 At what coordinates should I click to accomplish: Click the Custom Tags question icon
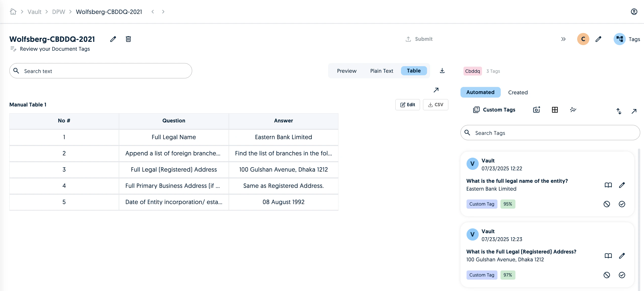tap(476, 110)
